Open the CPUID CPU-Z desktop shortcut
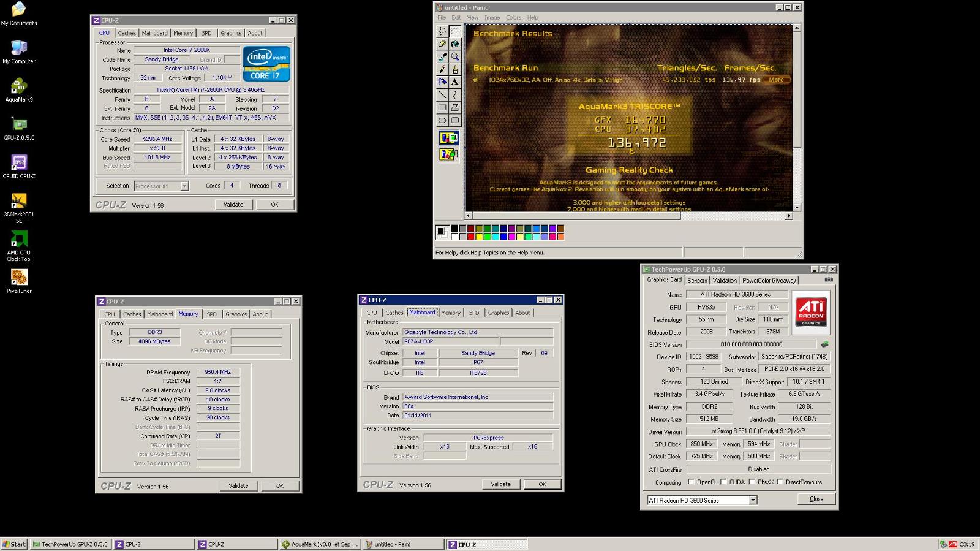The width and height of the screenshot is (980, 551). click(x=19, y=166)
